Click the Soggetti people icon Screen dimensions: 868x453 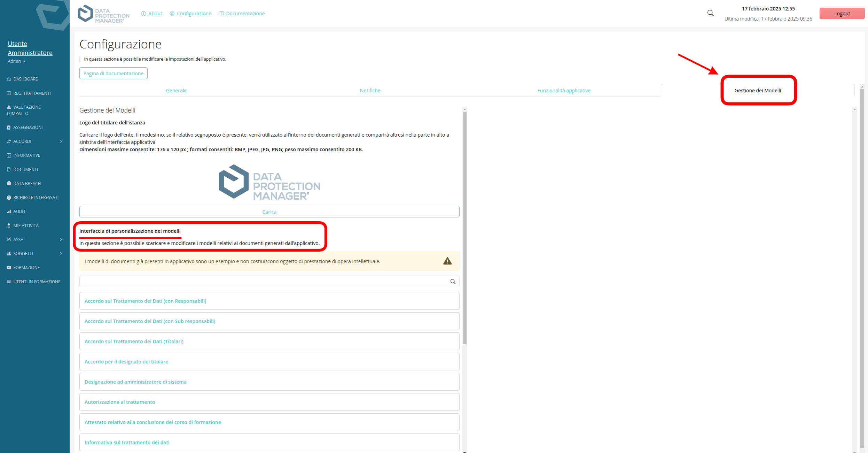click(x=9, y=254)
